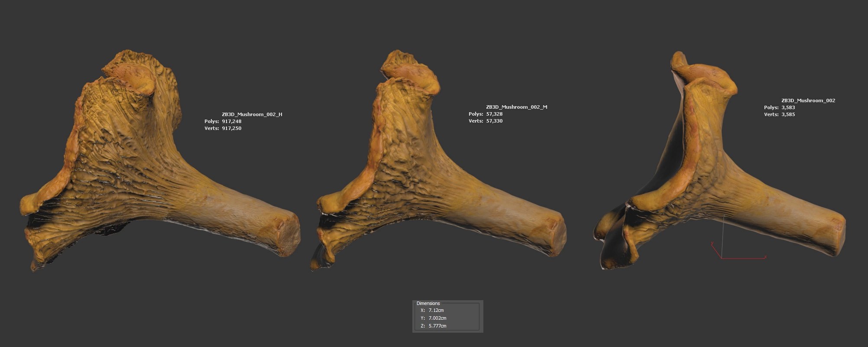
Task: Click the gizmo origin where axes meet
Action: tap(722, 258)
